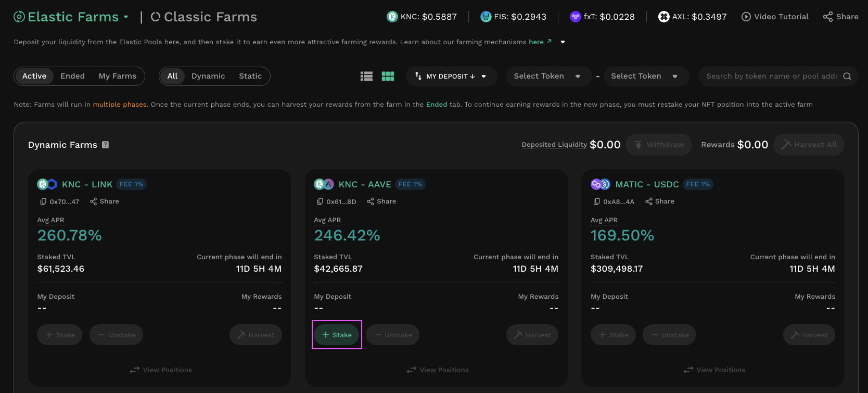View Positions for KNC - AAVE

click(438, 370)
